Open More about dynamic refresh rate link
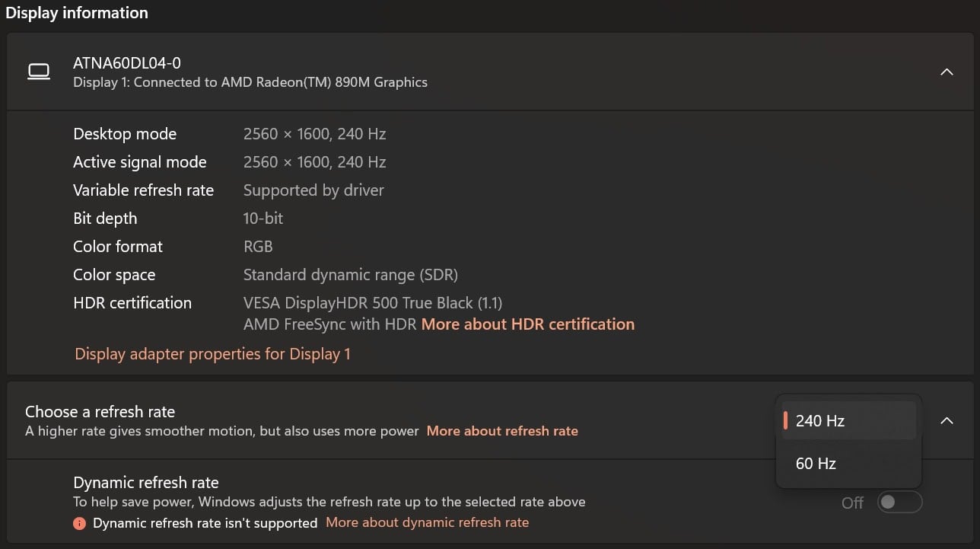The height and width of the screenshot is (549, 980). [x=427, y=522]
